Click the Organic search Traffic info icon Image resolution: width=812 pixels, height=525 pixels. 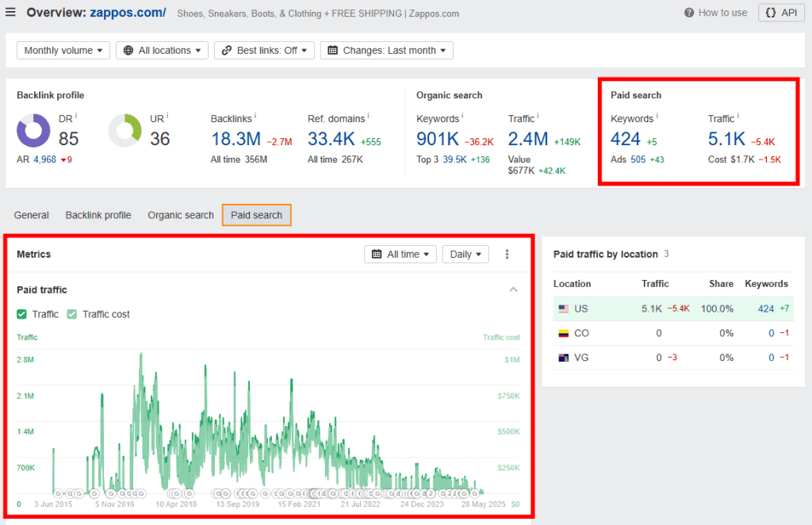click(x=538, y=115)
